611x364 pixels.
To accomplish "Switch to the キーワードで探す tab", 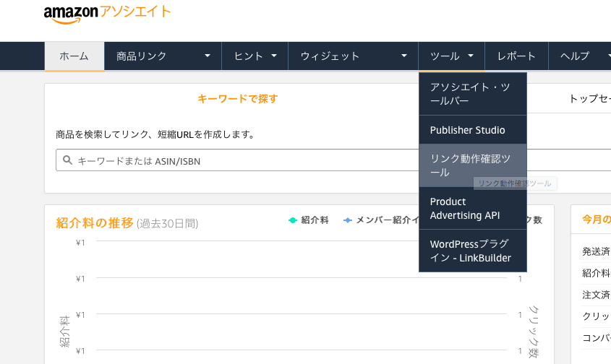I will point(237,99).
